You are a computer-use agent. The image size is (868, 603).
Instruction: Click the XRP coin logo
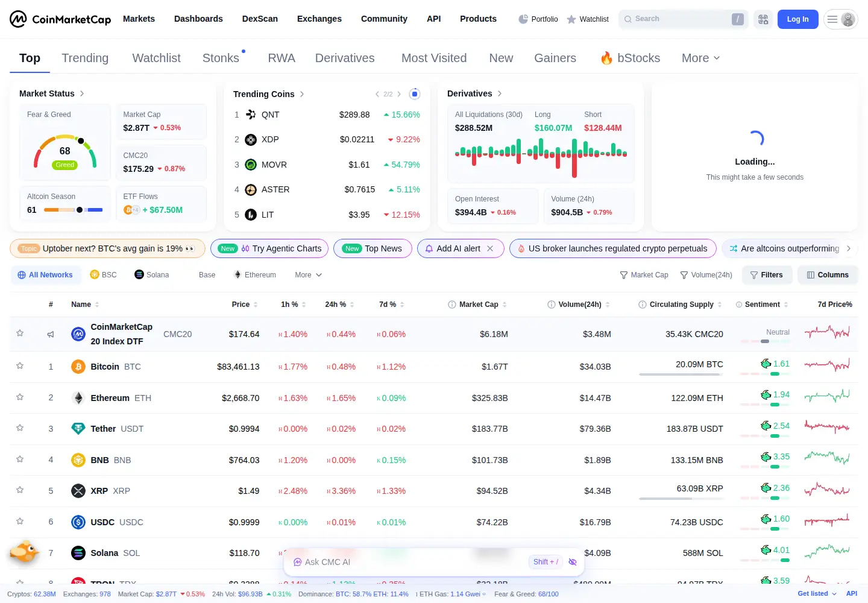click(x=78, y=491)
